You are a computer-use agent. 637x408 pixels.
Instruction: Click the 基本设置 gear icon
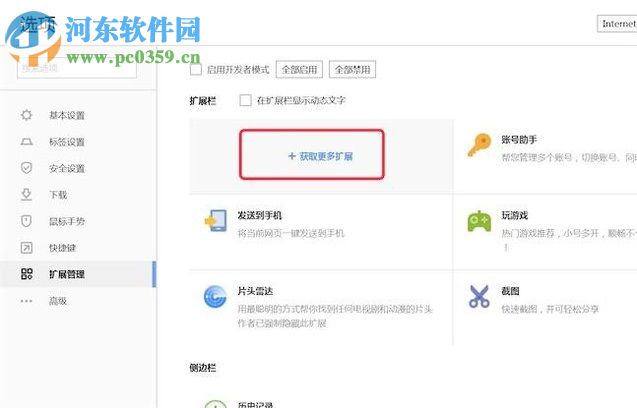click(x=26, y=115)
